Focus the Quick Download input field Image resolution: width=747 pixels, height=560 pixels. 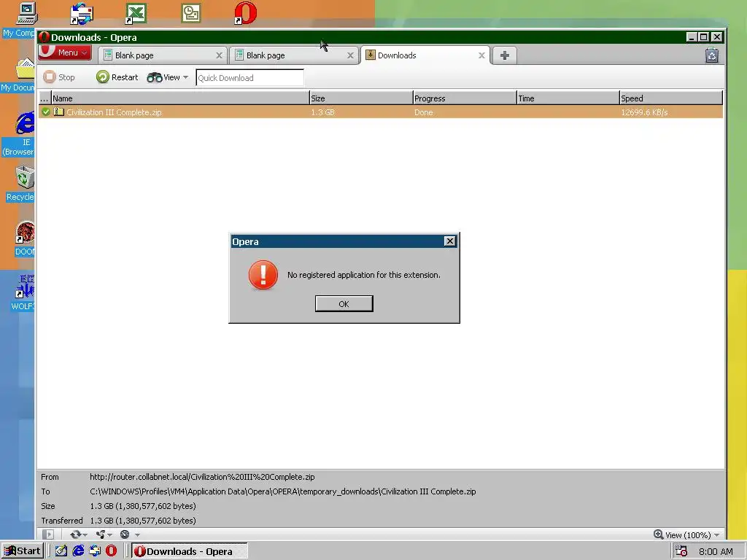click(x=249, y=77)
